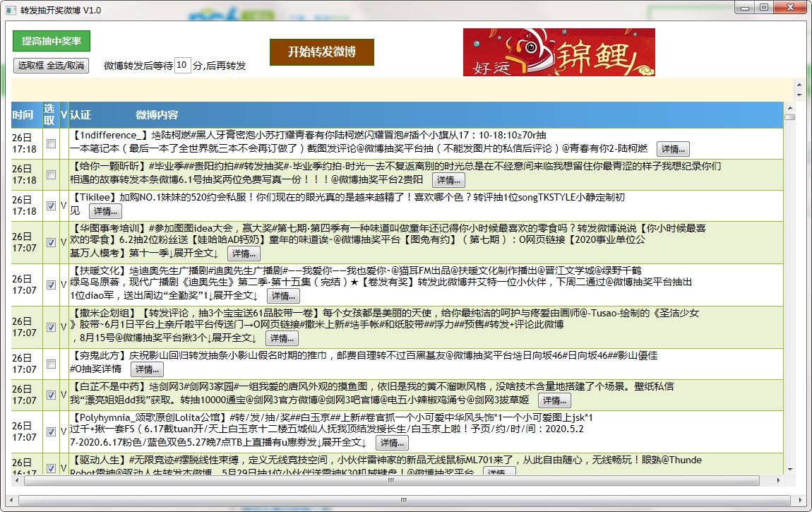Open 详情 for the 给你一颗昕昕 post
The height and width of the screenshot is (512, 812).
point(448,180)
